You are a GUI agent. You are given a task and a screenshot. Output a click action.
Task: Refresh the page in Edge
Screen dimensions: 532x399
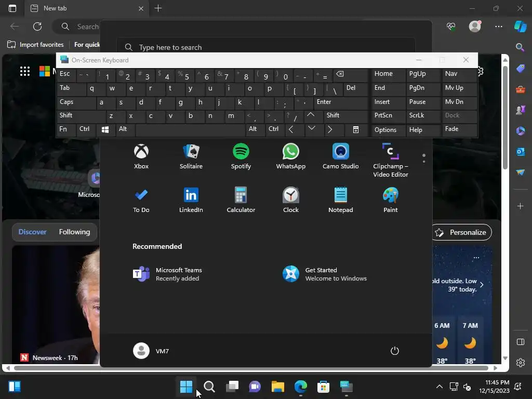click(37, 26)
